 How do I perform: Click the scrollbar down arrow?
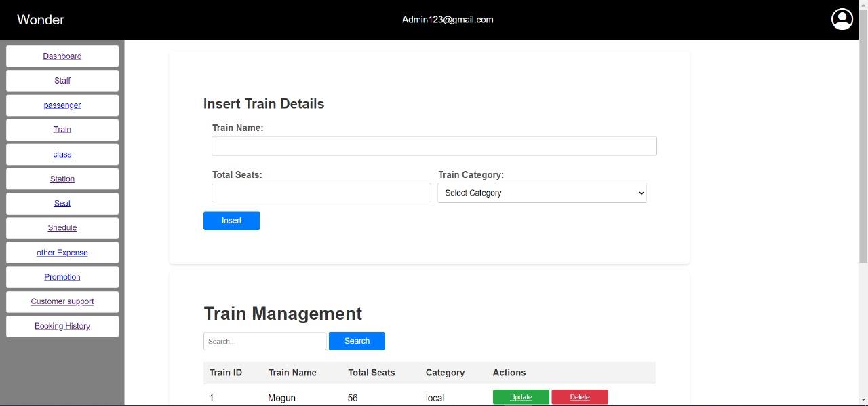click(863, 400)
